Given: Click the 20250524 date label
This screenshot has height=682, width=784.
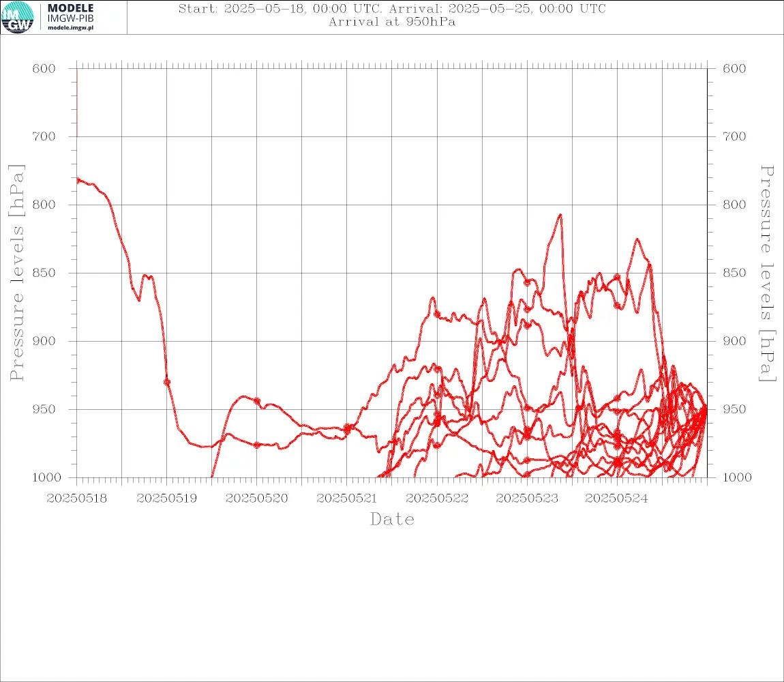Looking at the screenshot, I should tap(617, 499).
